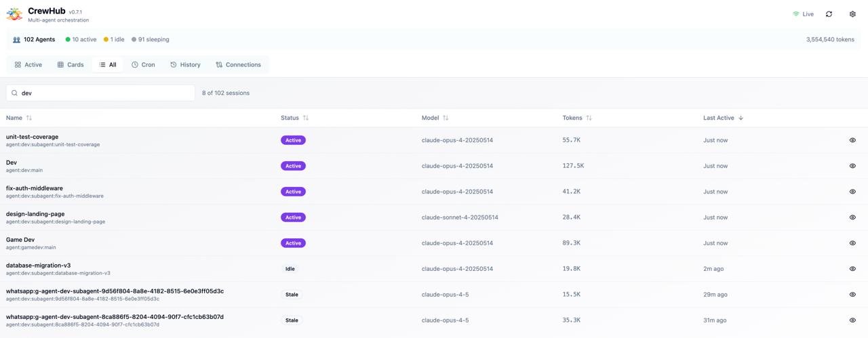Image resolution: width=868 pixels, height=338 pixels.
Task: View the unit-test-coverage session via its eye icon
Action: 852,140
